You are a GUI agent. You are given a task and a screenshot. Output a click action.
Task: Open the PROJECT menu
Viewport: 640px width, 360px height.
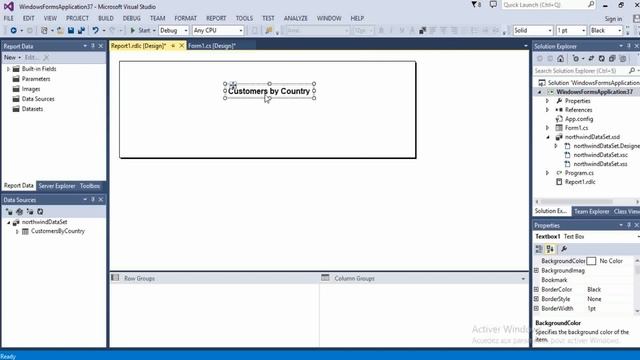tap(77, 18)
